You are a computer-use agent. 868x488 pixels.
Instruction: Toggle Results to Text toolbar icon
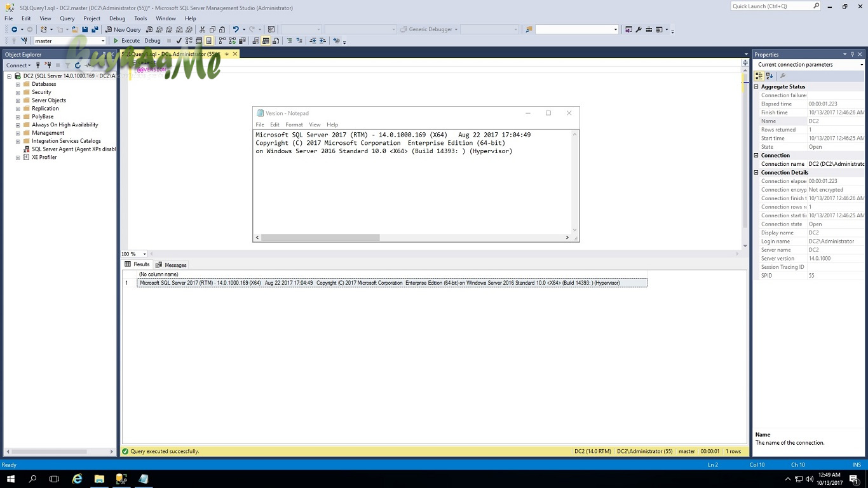pyautogui.click(x=255, y=41)
